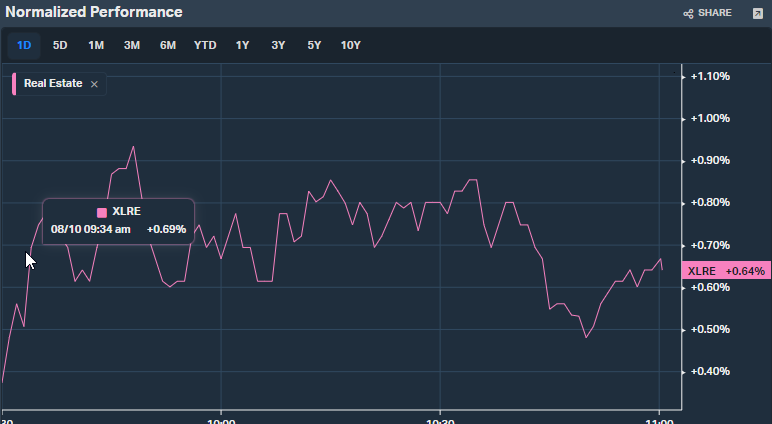Image resolution: width=772 pixels, height=424 pixels.
Task: Click the Normalized Performance panel title
Action: [94, 13]
